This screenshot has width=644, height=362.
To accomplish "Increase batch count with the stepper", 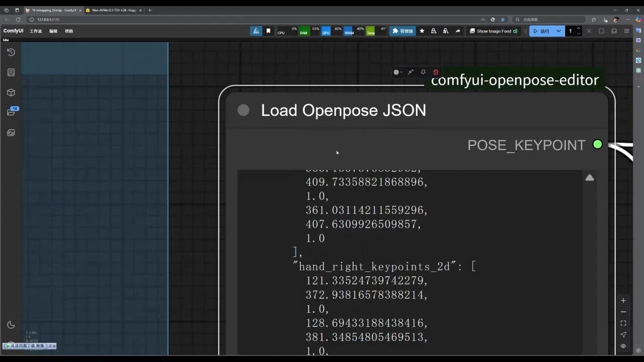I will point(578,29).
